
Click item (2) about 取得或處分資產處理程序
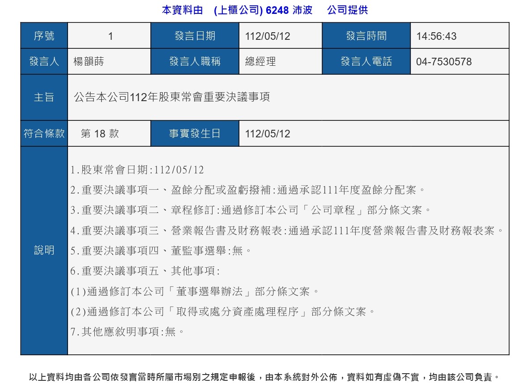[x=222, y=311]
